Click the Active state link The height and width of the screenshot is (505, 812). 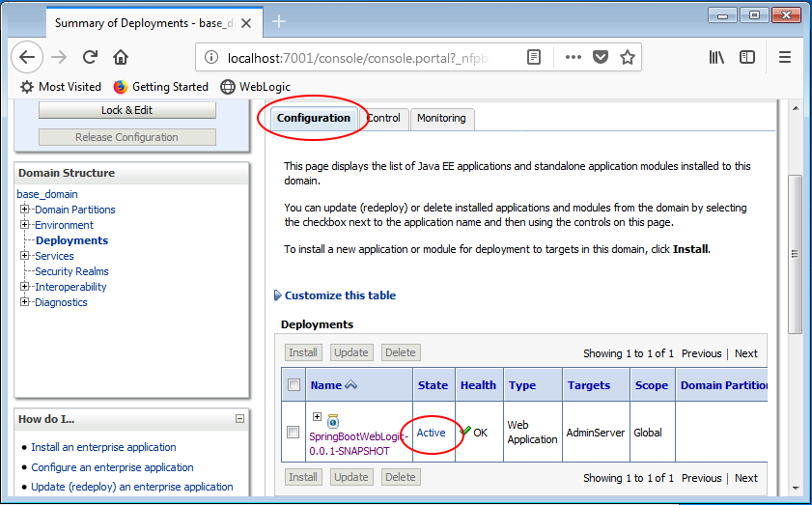(x=431, y=433)
